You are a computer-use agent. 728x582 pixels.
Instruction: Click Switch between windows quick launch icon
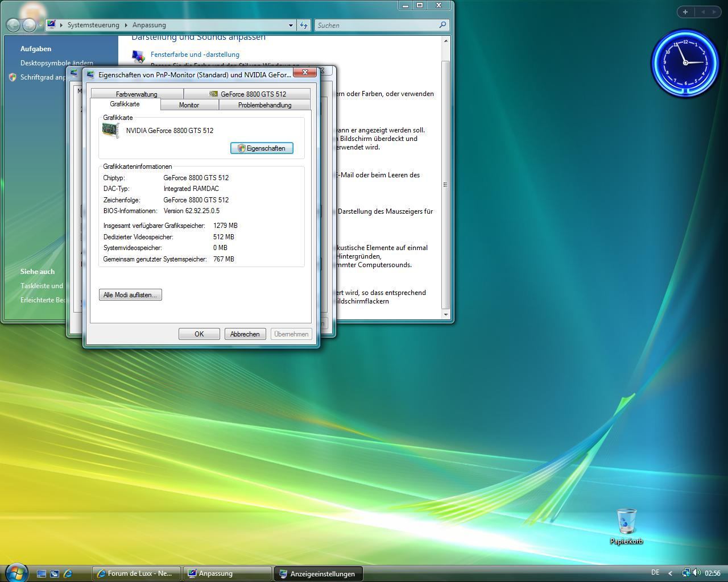click(55, 573)
